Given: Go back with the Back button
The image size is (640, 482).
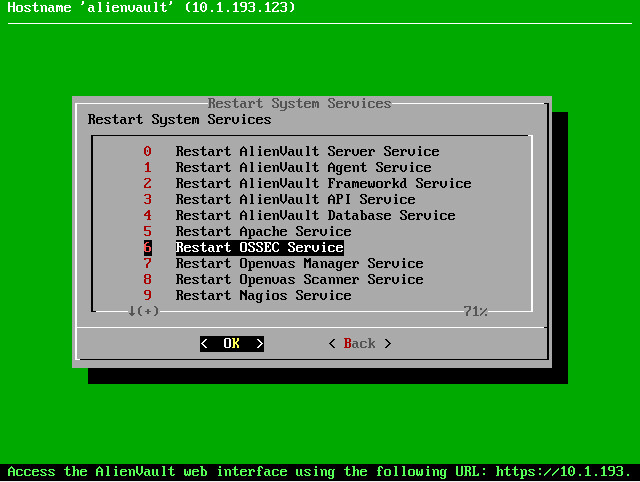Looking at the screenshot, I should tap(360, 344).
